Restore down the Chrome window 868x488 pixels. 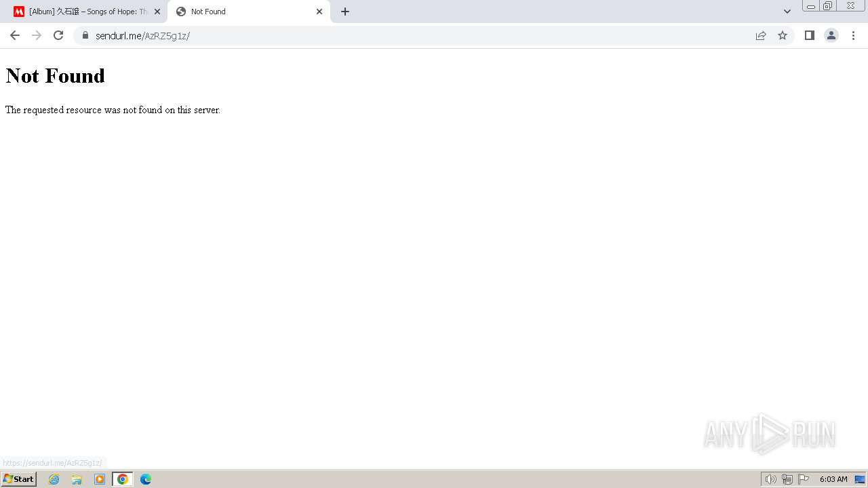[x=828, y=6]
